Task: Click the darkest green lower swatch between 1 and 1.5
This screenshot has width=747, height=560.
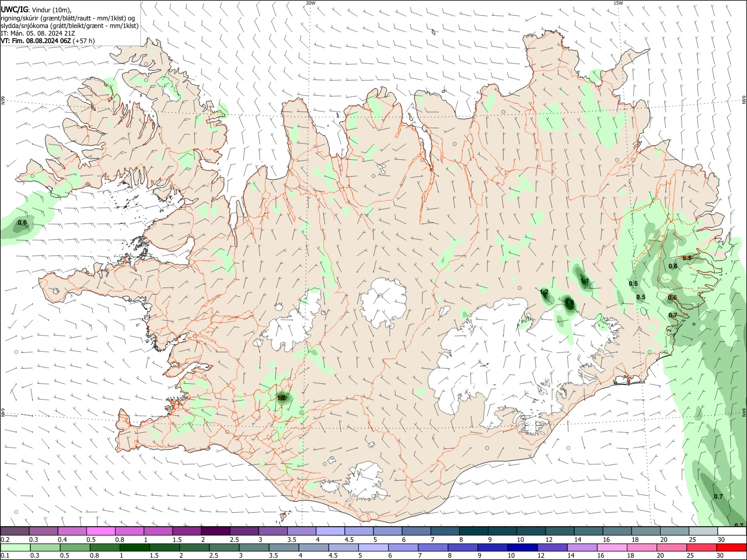Action: click(x=135, y=547)
